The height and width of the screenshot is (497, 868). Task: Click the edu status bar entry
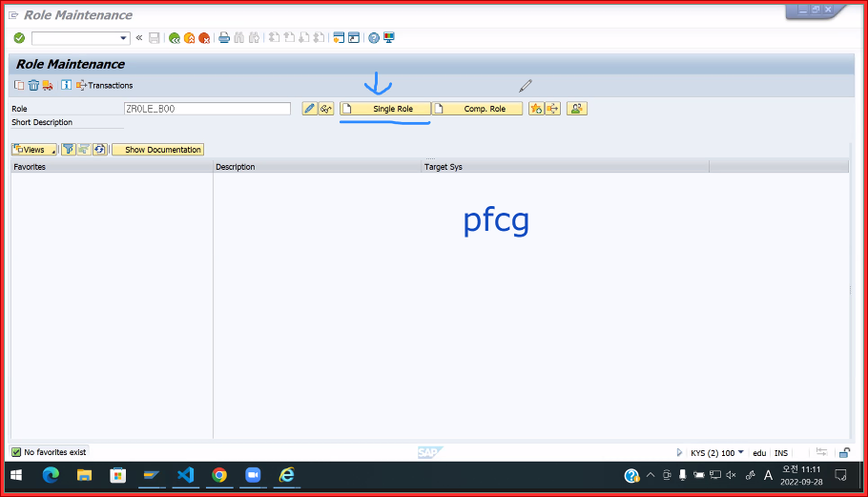pos(759,453)
